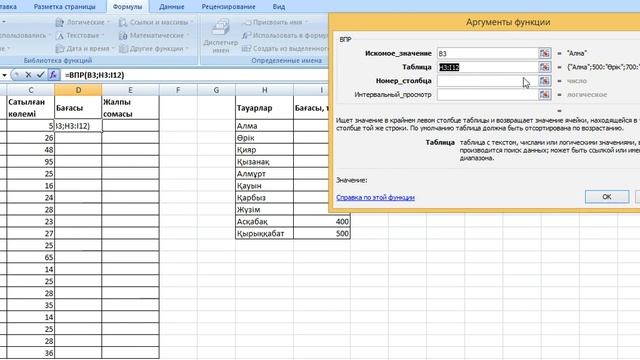
Task: Click the cell with value 48
Action: click(31, 150)
